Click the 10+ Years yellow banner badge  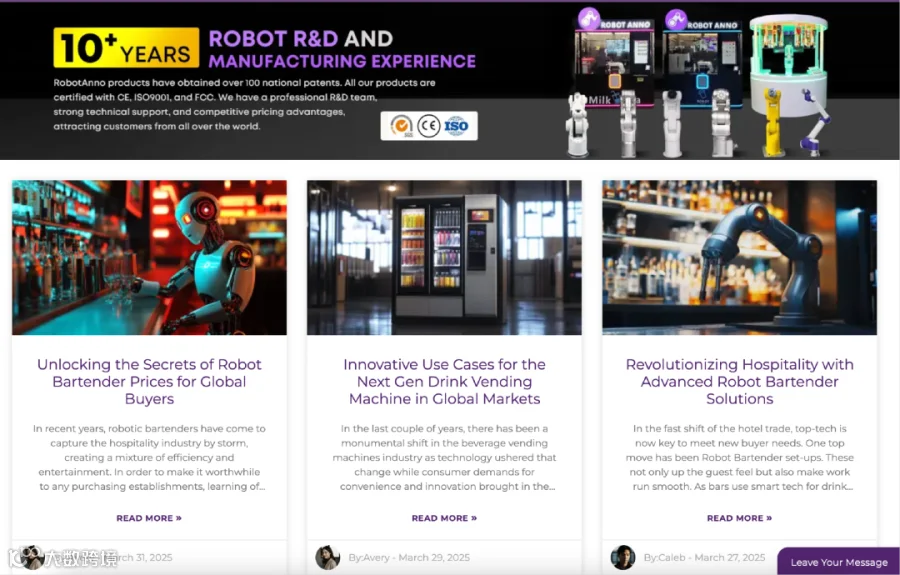click(126, 48)
